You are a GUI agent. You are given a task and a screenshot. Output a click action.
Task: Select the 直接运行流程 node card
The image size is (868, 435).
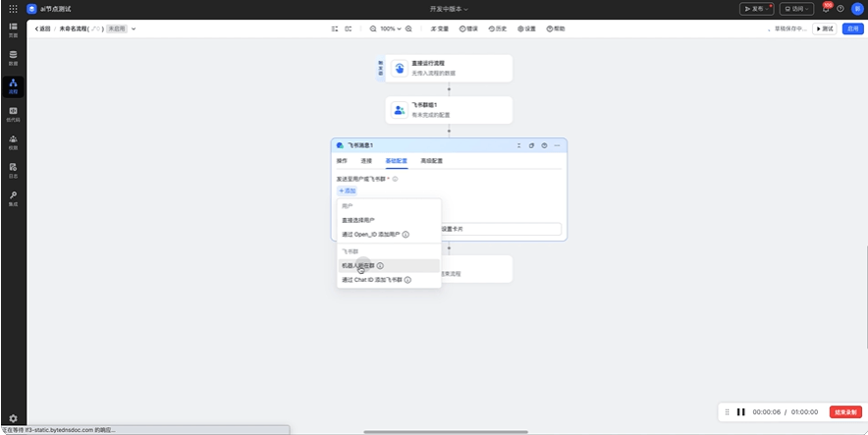[x=449, y=68]
